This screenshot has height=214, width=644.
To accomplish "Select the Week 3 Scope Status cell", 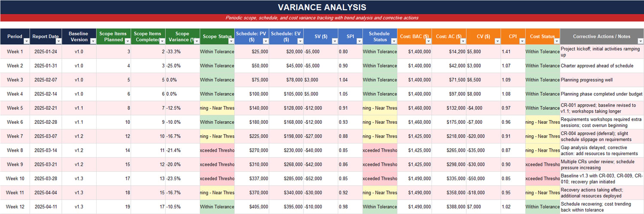I will [x=217, y=80].
